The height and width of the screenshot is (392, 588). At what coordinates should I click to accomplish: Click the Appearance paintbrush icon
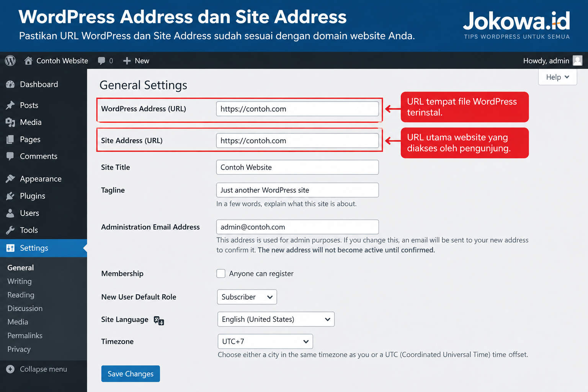coord(10,179)
